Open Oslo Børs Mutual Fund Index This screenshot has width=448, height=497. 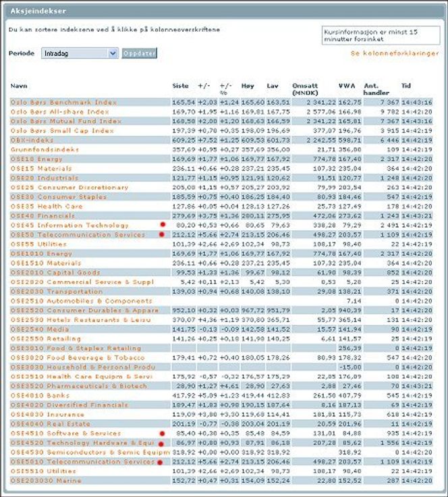tap(66, 121)
